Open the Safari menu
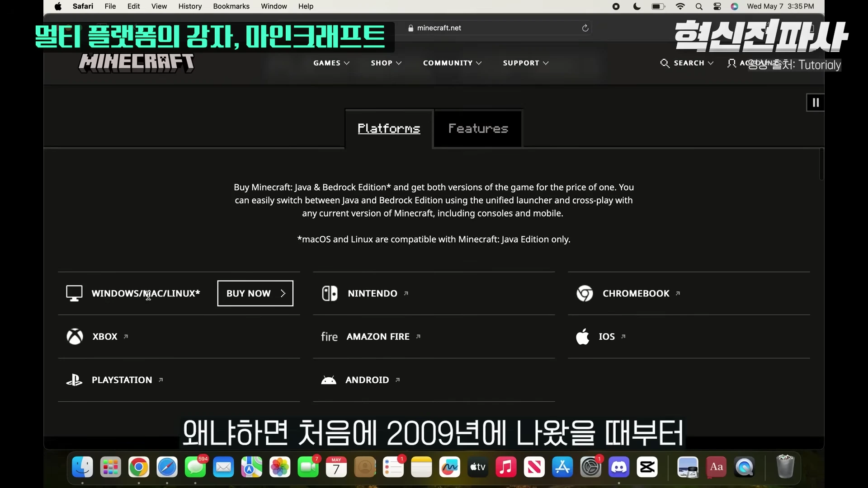Screen dimensions: 868x488 point(83,6)
